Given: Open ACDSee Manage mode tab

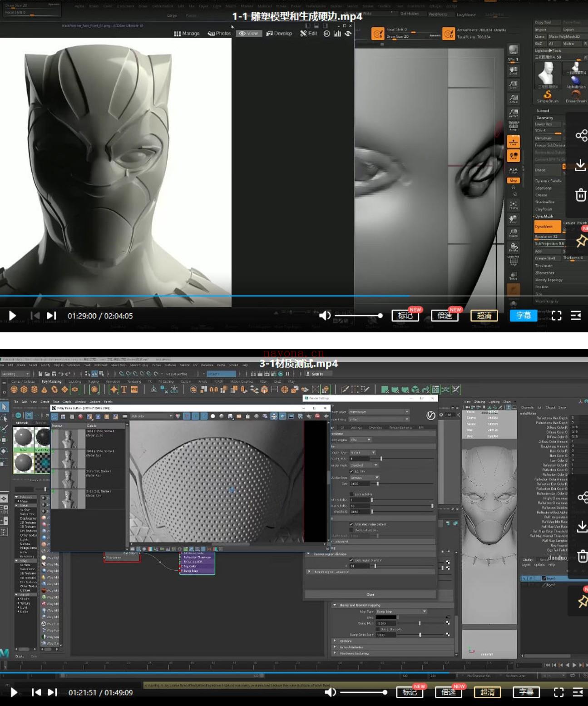Looking at the screenshot, I should point(187,34).
